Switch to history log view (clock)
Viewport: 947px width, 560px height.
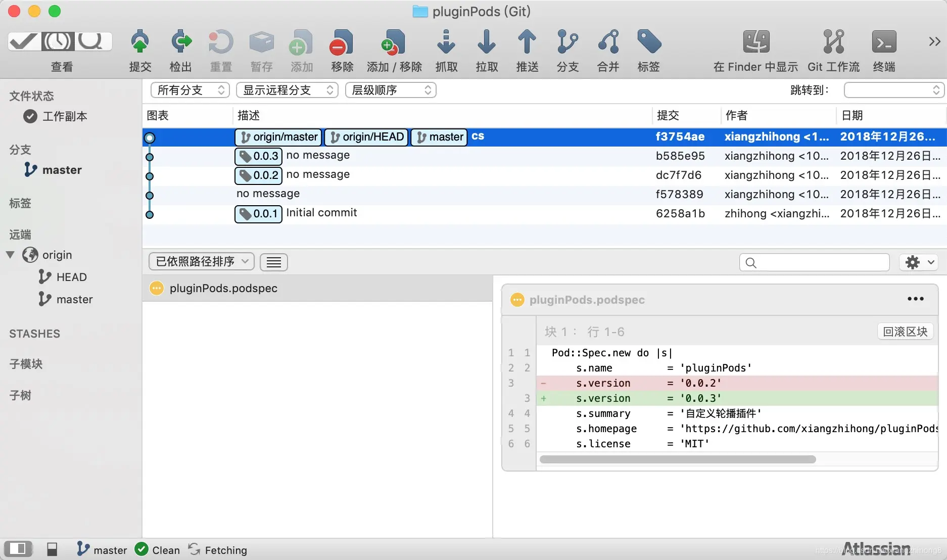coord(58,41)
